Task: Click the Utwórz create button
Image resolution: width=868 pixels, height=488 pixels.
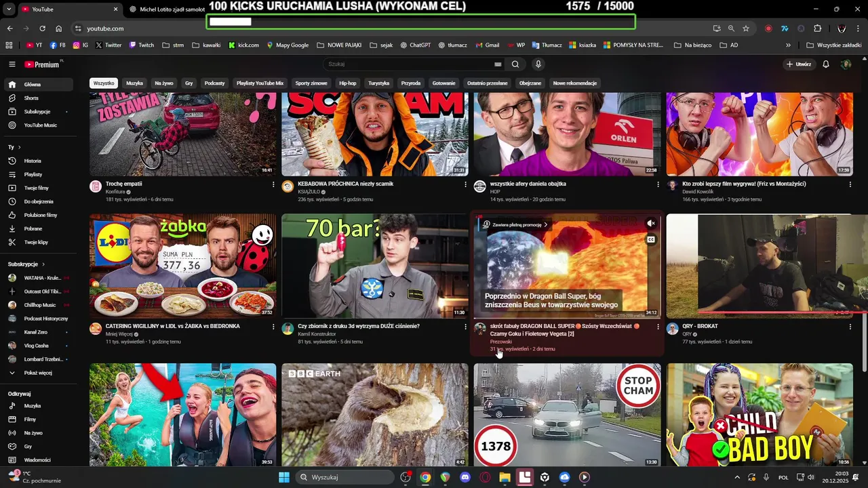Action: pyautogui.click(x=799, y=64)
